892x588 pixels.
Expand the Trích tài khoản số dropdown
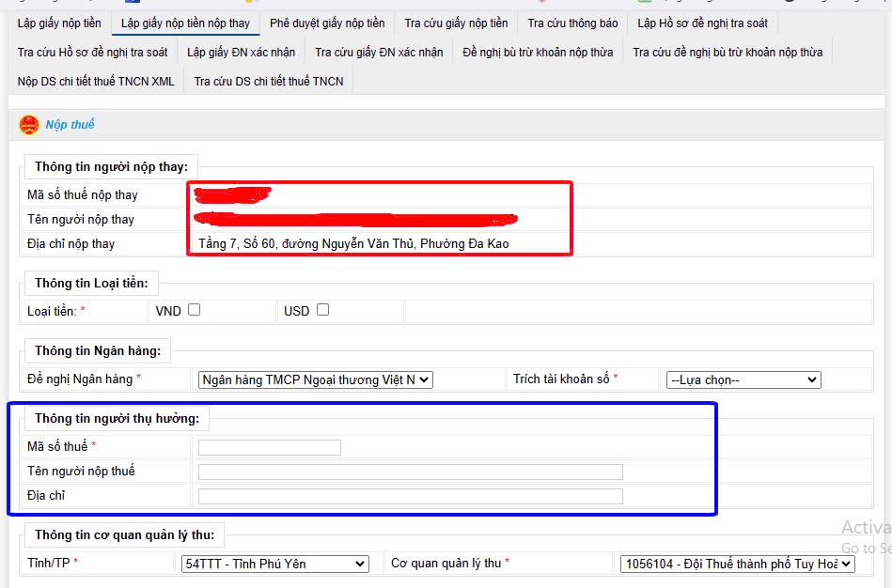(743, 379)
